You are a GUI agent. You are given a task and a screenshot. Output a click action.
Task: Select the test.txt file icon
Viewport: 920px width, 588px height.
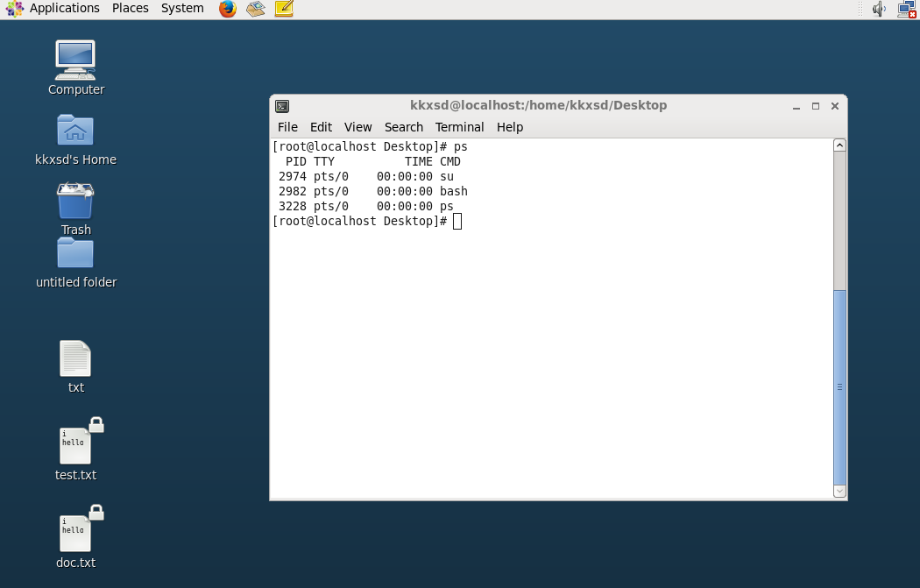(75, 446)
